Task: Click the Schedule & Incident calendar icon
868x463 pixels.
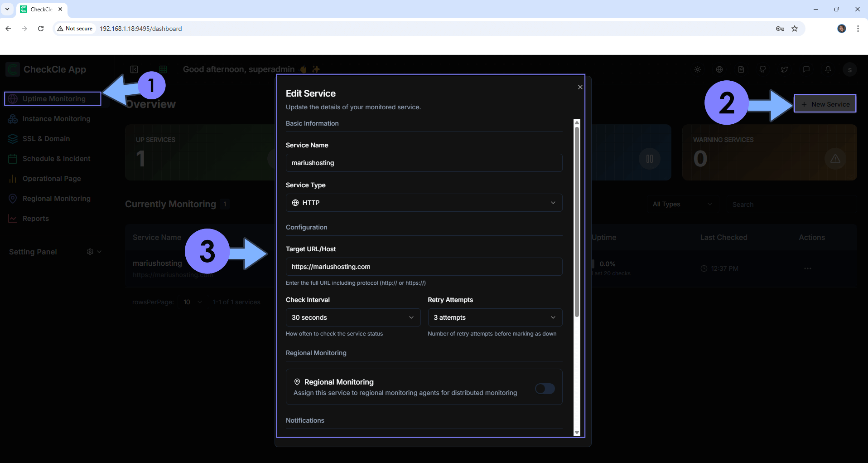Action: 13,159
